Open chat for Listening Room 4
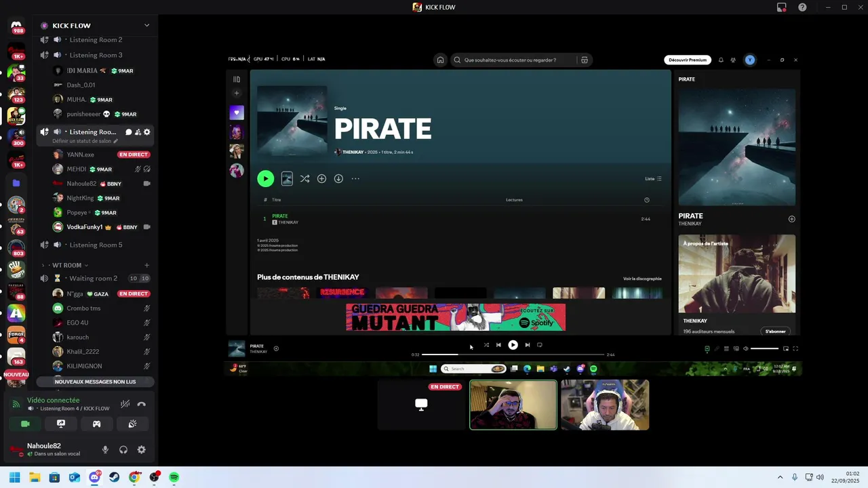 pos(128,132)
